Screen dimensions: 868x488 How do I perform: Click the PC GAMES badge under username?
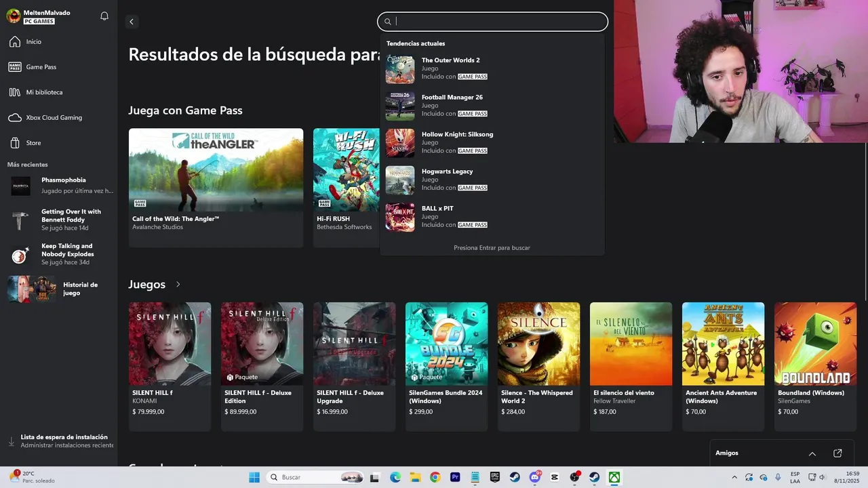39,22
